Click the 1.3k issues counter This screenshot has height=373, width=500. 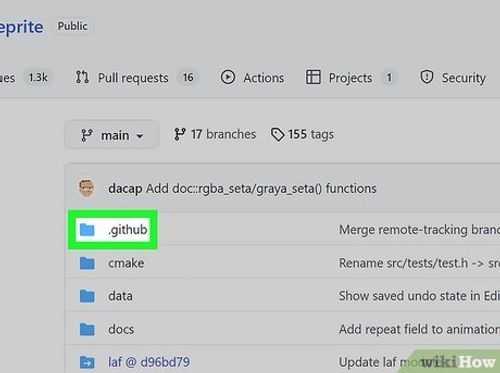click(38, 77)
